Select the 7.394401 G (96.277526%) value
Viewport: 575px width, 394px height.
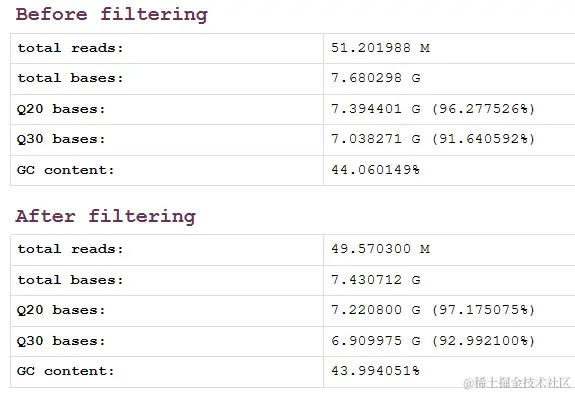pyautogui.click(x=433, y=109)
